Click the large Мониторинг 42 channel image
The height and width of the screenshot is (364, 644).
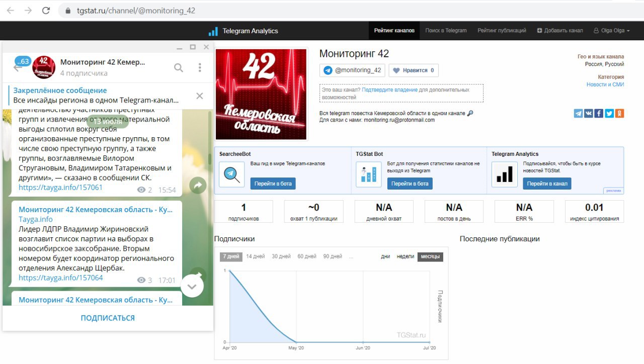tap(261, 94)
